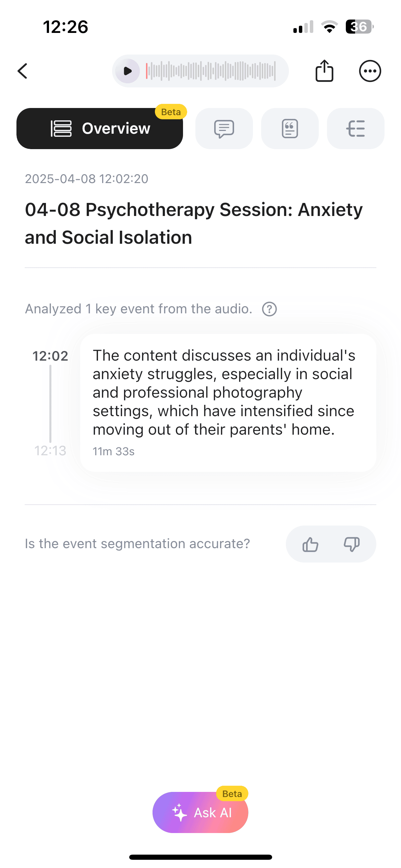
Task: Seek within the audio waveform
Action: click(211, 71)
